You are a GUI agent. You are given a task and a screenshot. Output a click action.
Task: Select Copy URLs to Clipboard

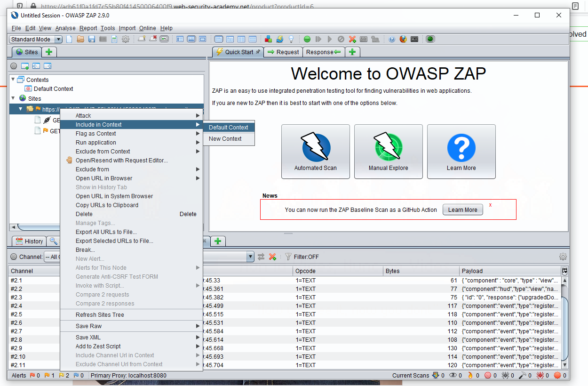(x=131, y=205)
